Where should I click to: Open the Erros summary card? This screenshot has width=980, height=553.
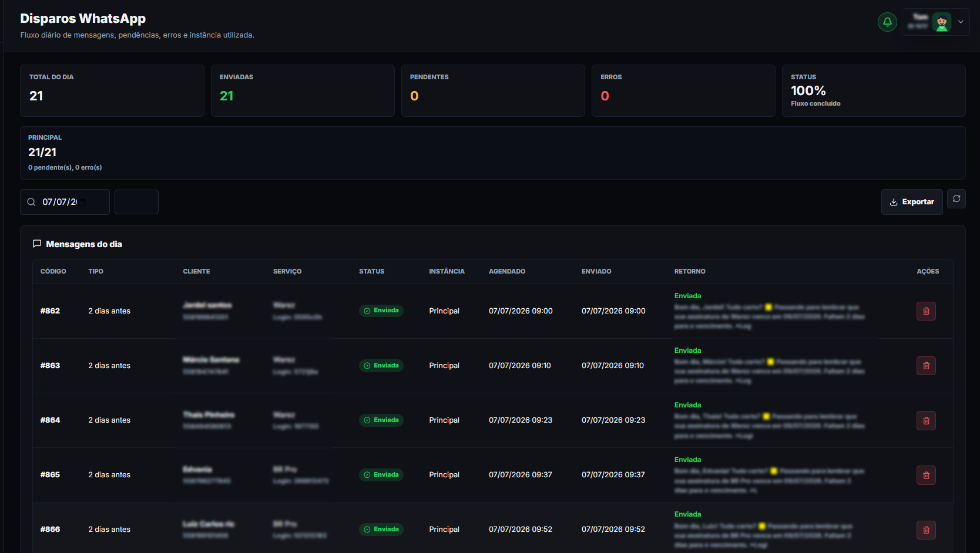tap(683, 90)
